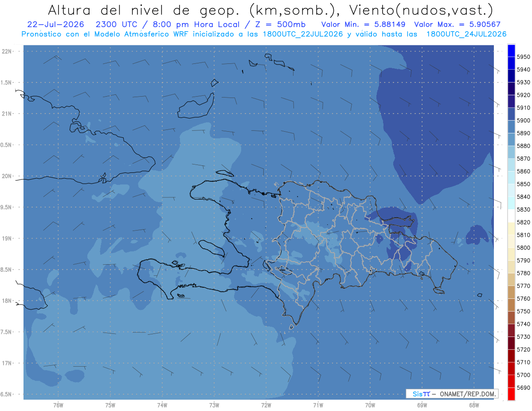Screen dimensions: 532x411
Task: Select the swatch between 5720 and 5730
Action: click(x=511, y=343)
